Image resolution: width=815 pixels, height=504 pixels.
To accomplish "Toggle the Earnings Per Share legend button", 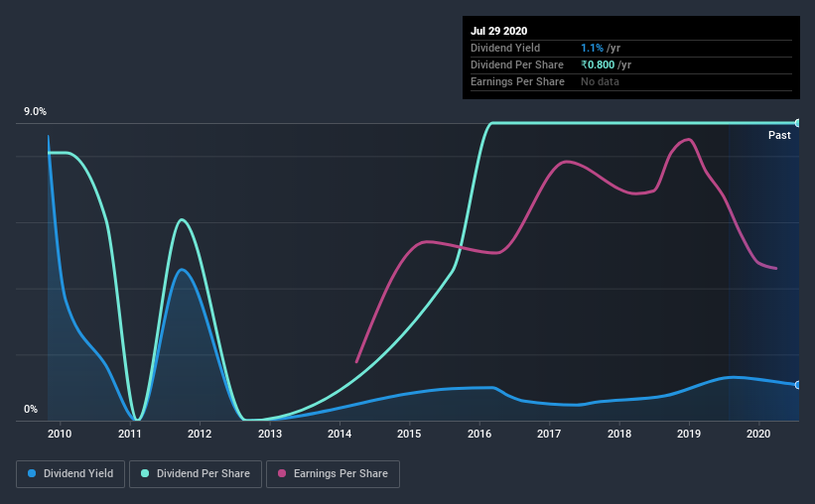I will 333,474.
